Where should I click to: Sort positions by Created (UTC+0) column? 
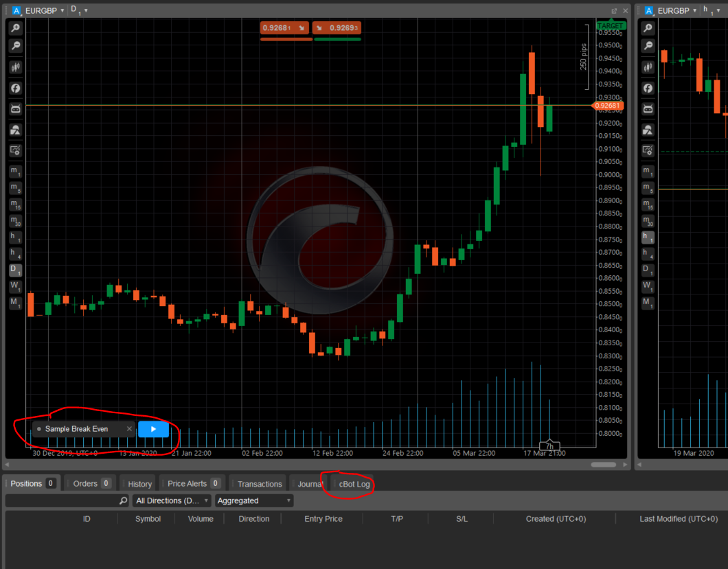pos(556,519)
